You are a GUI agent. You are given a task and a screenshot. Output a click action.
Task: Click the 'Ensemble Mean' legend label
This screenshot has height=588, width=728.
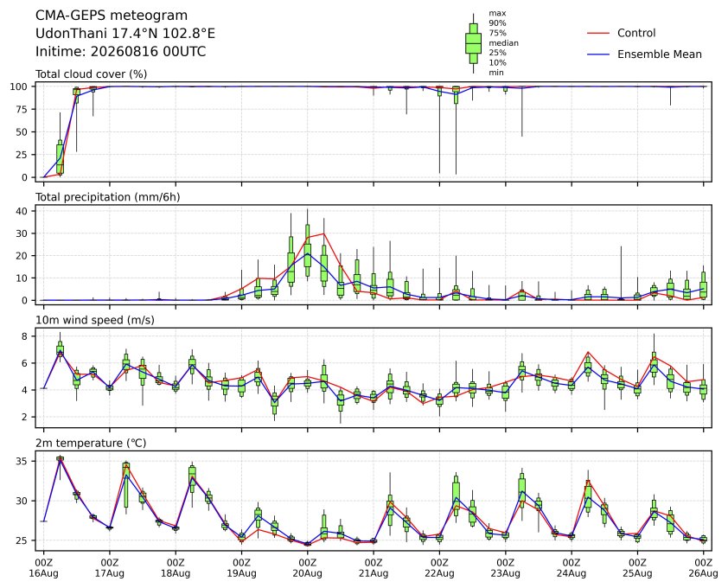(x=660, y=54)
